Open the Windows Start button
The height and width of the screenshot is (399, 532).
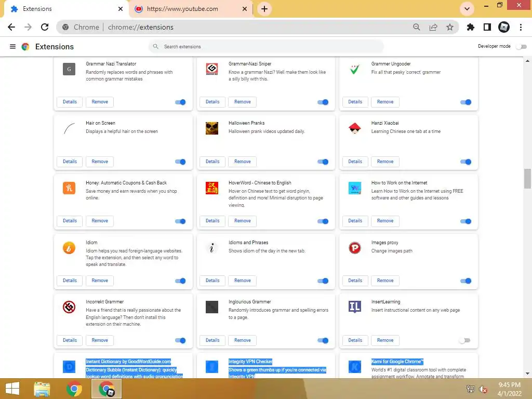point(12,389)
